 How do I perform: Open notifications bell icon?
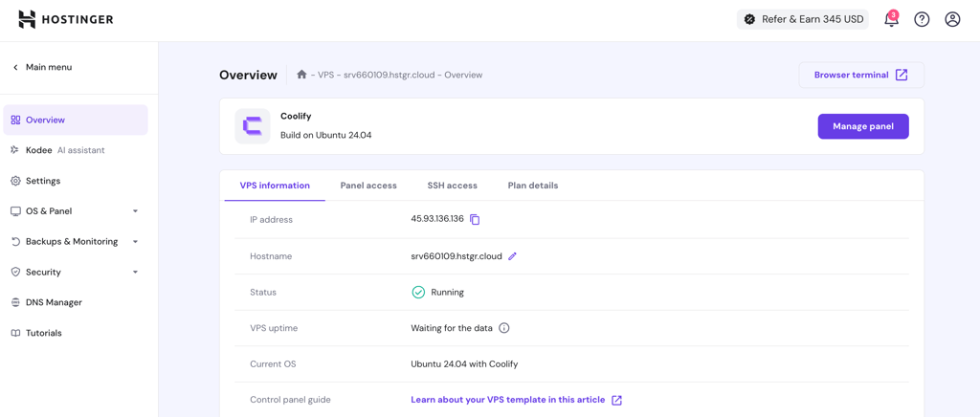click(x=891, y=19)
